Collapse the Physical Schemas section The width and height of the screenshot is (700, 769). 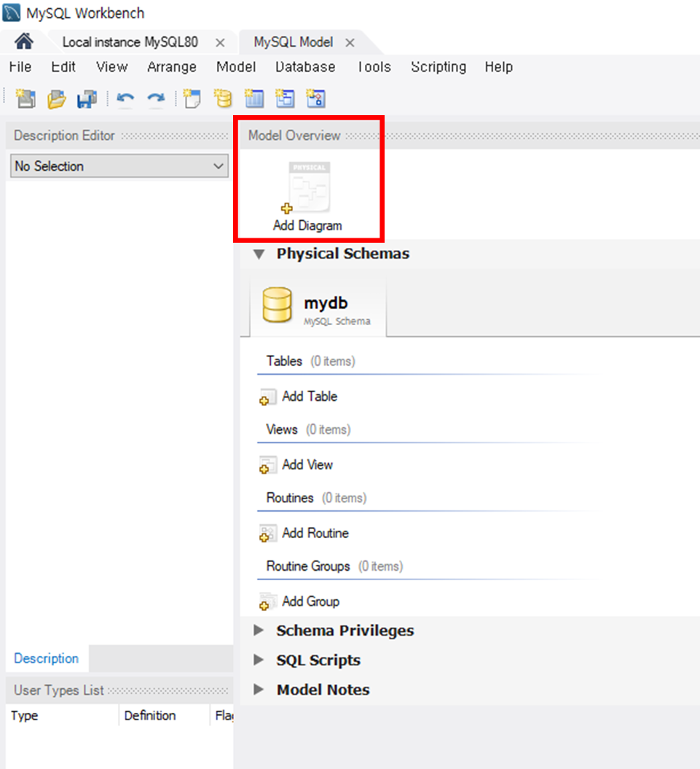(x=259, y=254)
